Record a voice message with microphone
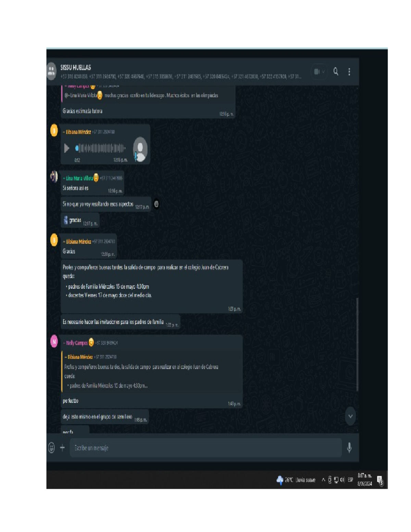The width and height of the screenshot is (411, 532). (x=349, y=447)
